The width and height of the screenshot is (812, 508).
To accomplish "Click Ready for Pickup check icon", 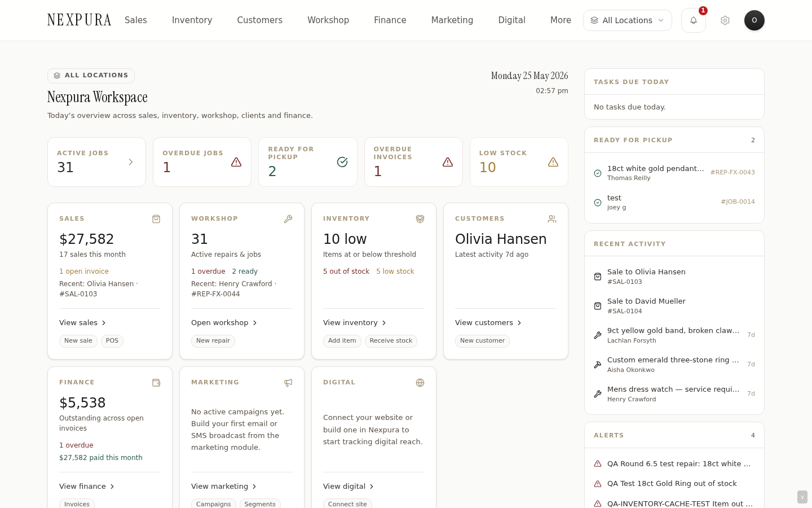I will tap(342, 162).
